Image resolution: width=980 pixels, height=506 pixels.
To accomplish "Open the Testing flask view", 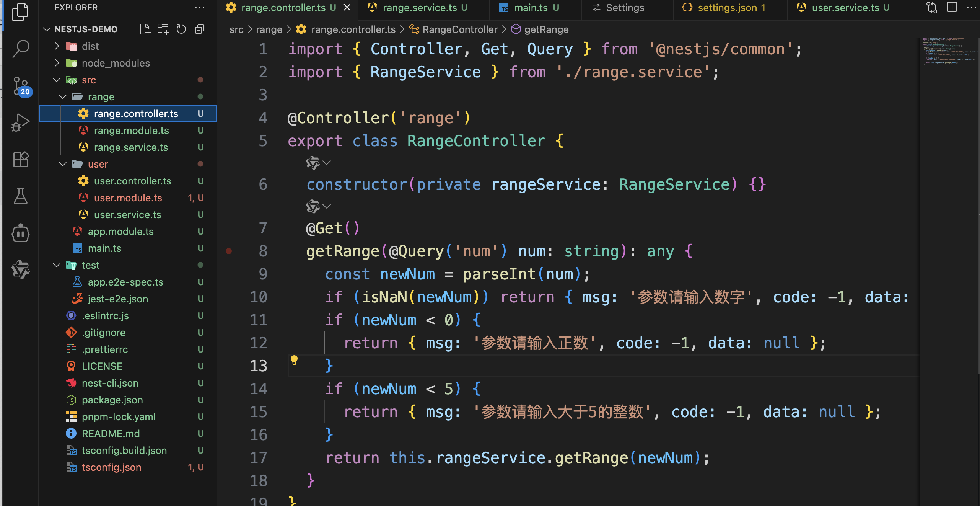I will (x=21, y=196).
